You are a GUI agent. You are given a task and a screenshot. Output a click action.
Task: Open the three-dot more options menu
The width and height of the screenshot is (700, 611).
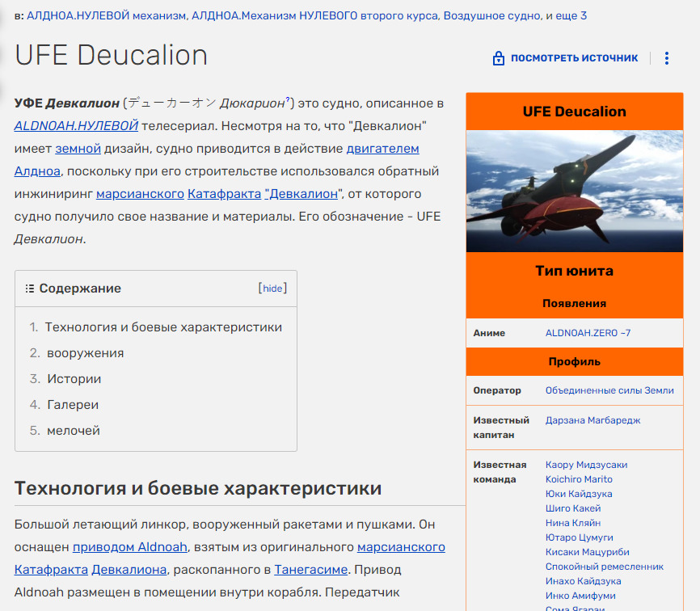667,58
